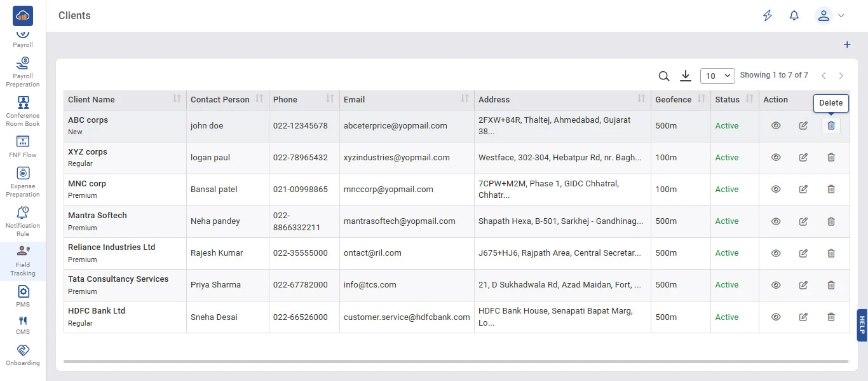The height and width of the screenshot is (381, 868).
Task: Delete the ABC corps client
Action: (831, 126)
